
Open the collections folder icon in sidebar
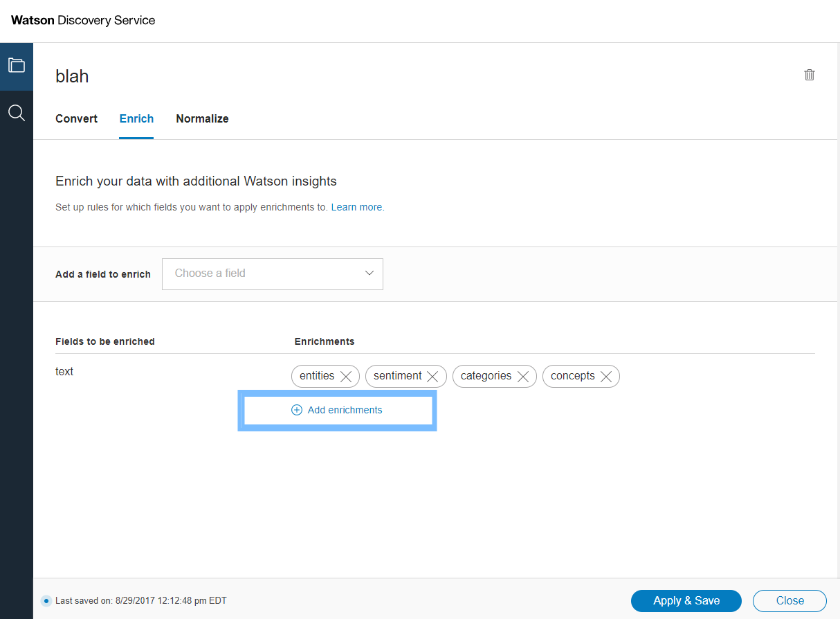[x=17, y=66]
